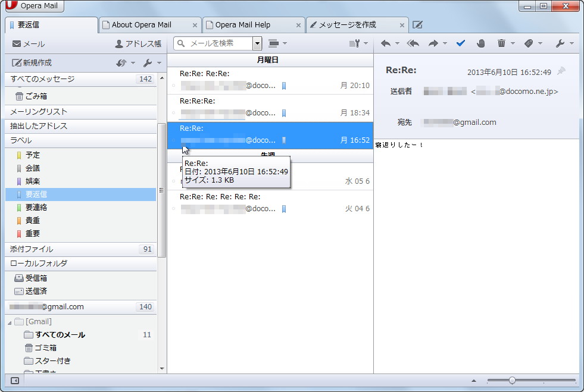Image resolution: width=584 pixels, height=392 pixels.
Task: Switch to Opera Mail Help tab
Action: pos(254,25)
